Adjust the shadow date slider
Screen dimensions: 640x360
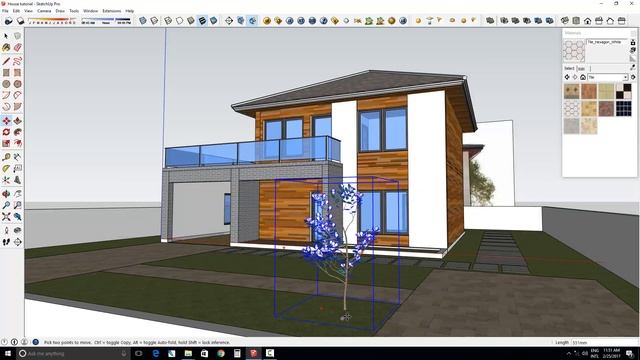pos(52,21)
